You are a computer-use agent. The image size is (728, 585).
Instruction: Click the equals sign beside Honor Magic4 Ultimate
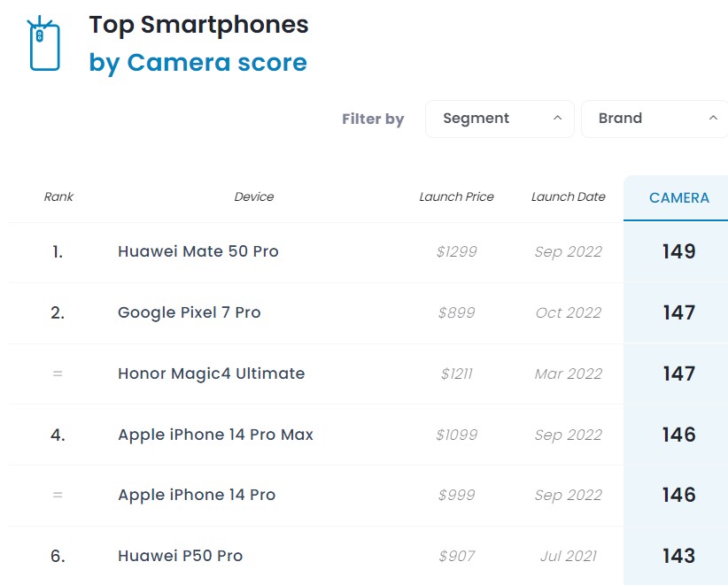point(58,373)
